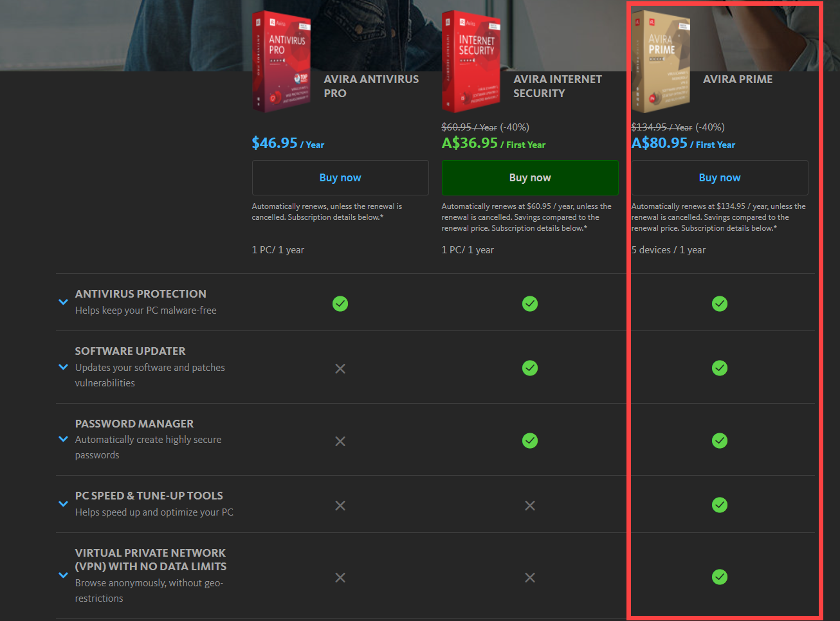840x621 pixels.
Task: Click the SOFTWARE UPDATER heading
Action: [130, 351]
